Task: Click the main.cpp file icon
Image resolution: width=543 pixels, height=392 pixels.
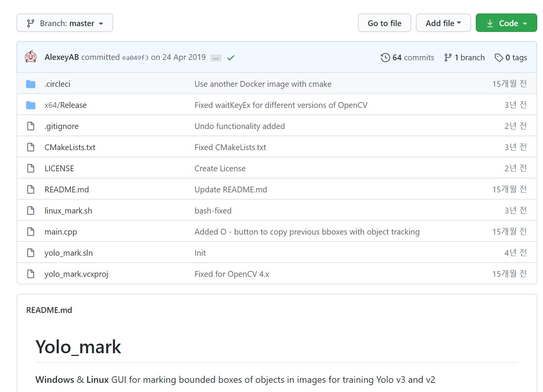Action: pyautogui.click(x=31, y=232)
